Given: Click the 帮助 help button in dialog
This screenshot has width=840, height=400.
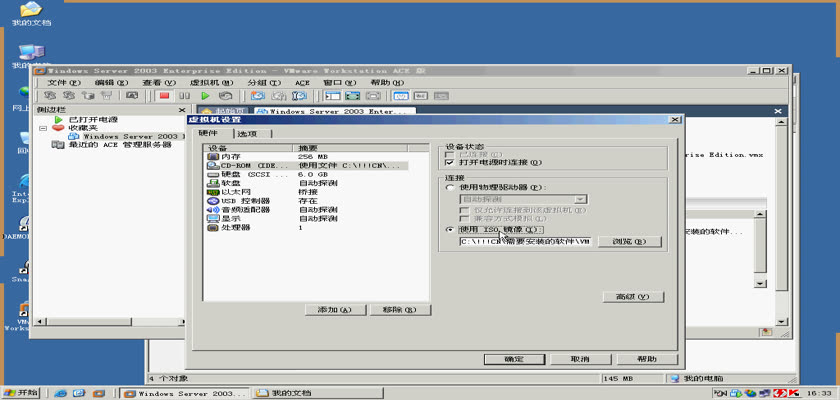Looking at the screenshot, I should tap(647, 359).
